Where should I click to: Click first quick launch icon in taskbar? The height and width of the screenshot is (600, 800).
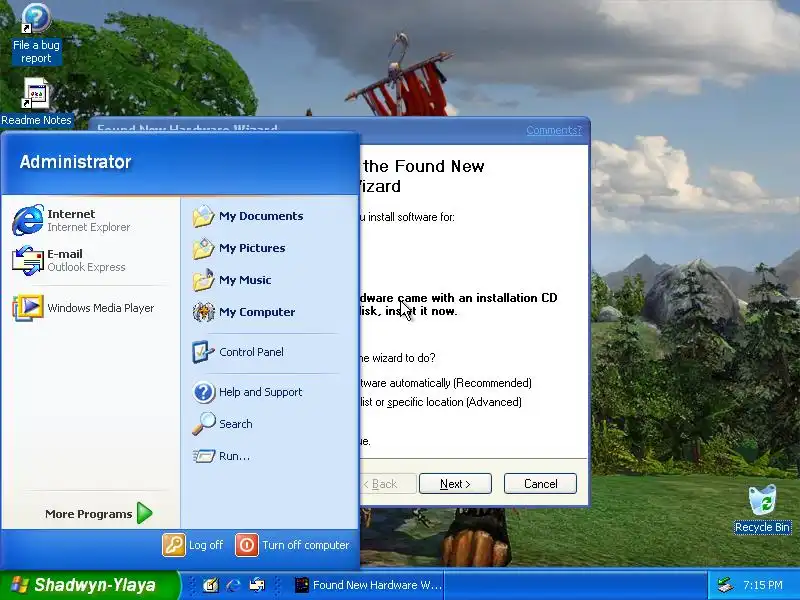point(210,585)
